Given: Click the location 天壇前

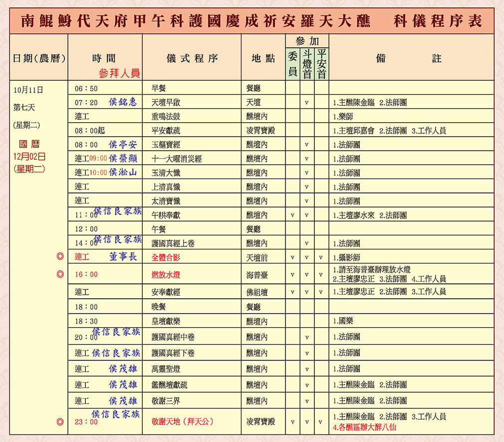Looking at the screenshot, I should [x=257, y=257].
